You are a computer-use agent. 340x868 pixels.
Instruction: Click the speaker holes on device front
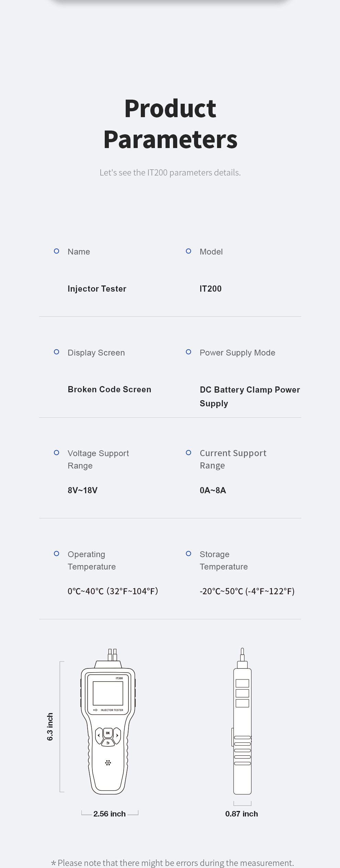(x=108, y=763)
